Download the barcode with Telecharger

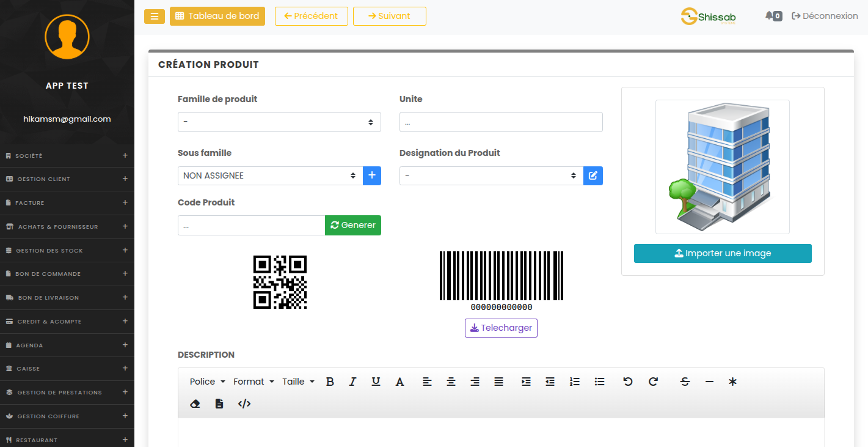coord(501,328)
